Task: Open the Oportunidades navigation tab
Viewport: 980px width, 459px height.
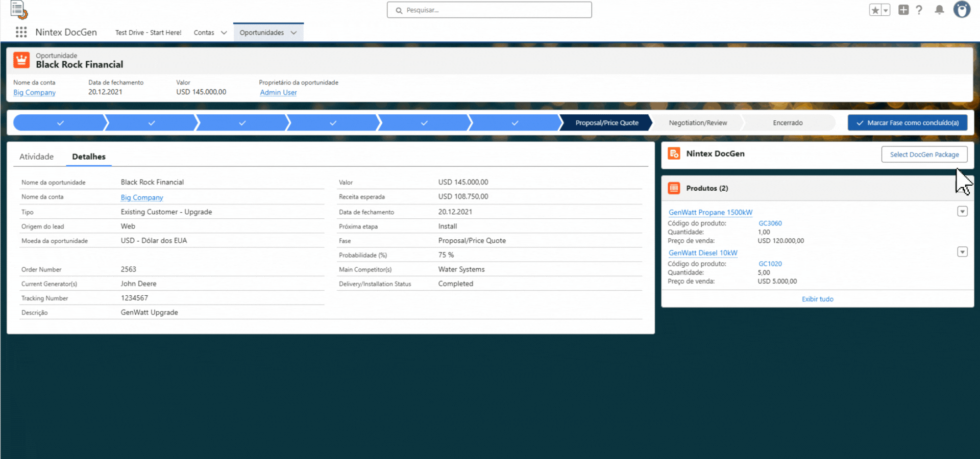Action: (x=261, y=33)
